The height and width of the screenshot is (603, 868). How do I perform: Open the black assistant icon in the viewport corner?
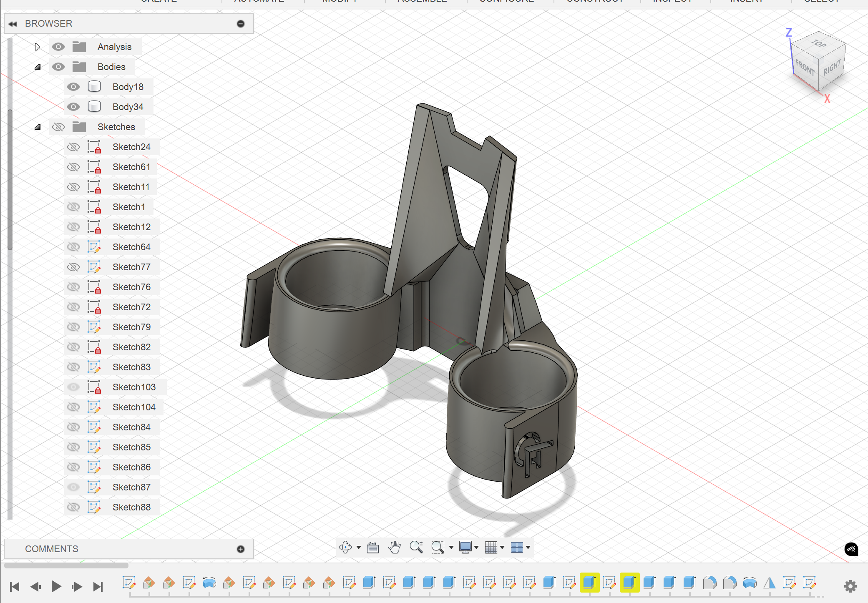coord(851,549)
